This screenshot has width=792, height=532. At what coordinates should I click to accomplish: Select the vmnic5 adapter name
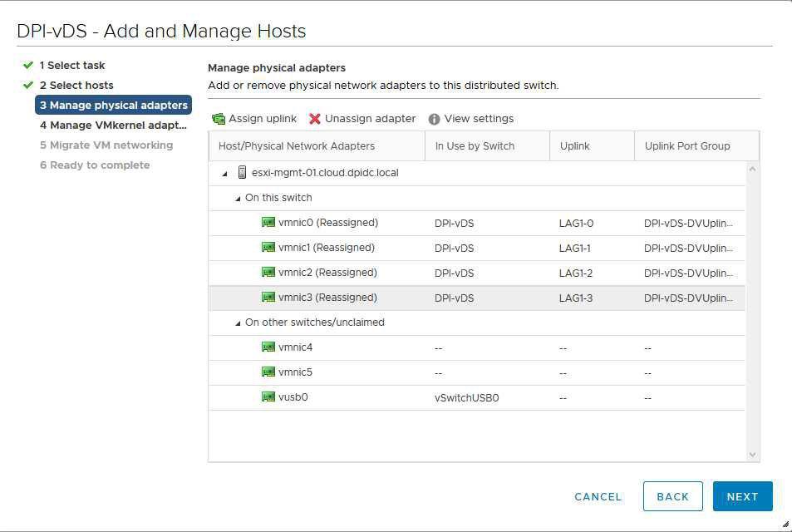pyautogui.click(x=296, y=372)
